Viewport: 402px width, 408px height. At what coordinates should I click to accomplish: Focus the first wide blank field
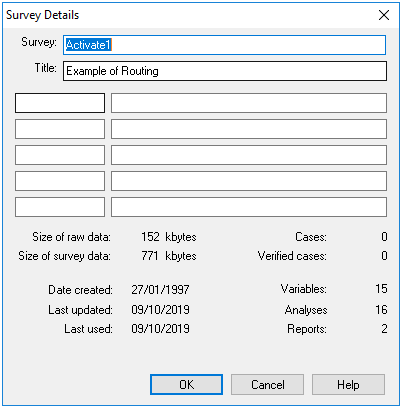[249, 103]
